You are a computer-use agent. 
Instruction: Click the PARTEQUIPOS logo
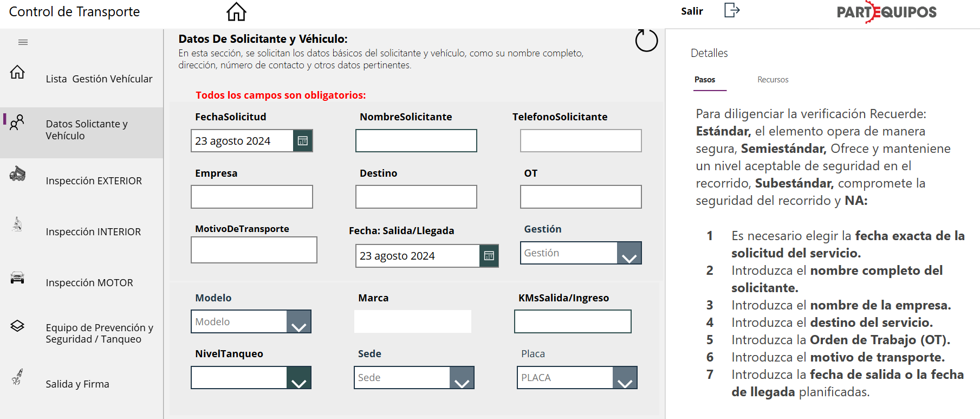pos(886,12)
